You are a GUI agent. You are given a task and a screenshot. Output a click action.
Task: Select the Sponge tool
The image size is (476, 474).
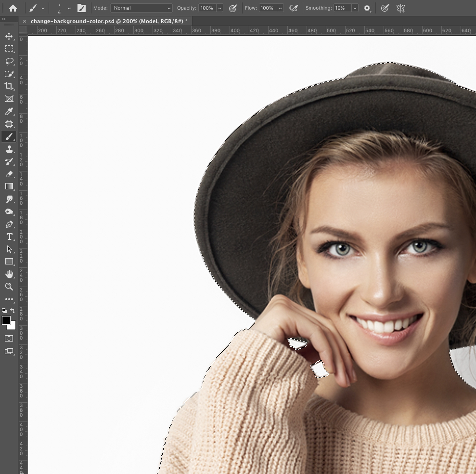[9, 212]
